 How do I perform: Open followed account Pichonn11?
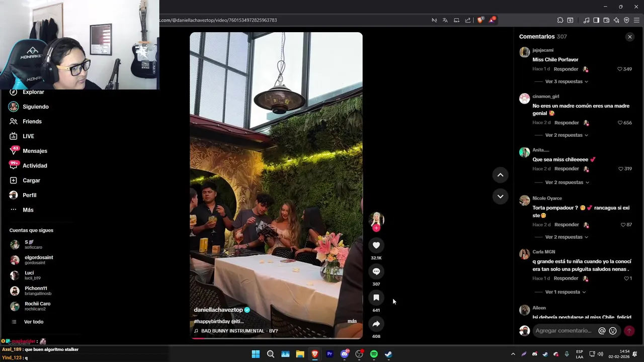click(38, 291)
